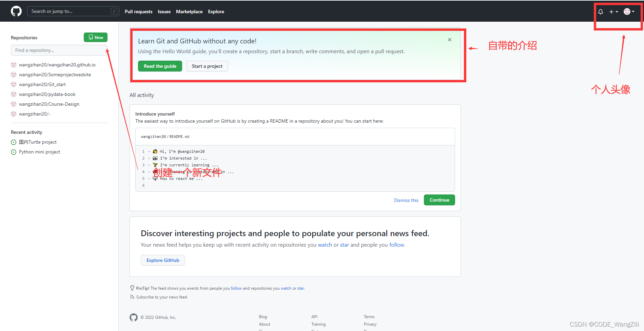Click the footer GitHub logo icon
This screenshot has width=644, height=331.
134,317
